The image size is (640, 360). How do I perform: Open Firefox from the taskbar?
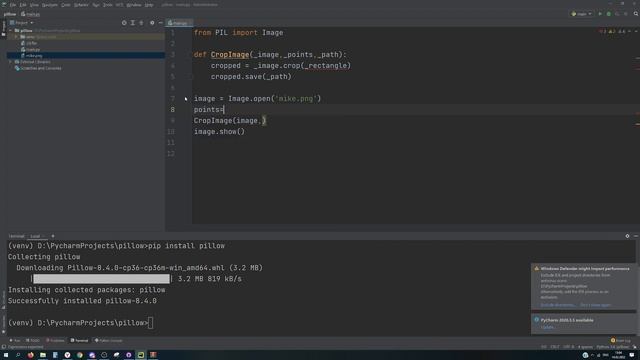click(x=31, y=355)
